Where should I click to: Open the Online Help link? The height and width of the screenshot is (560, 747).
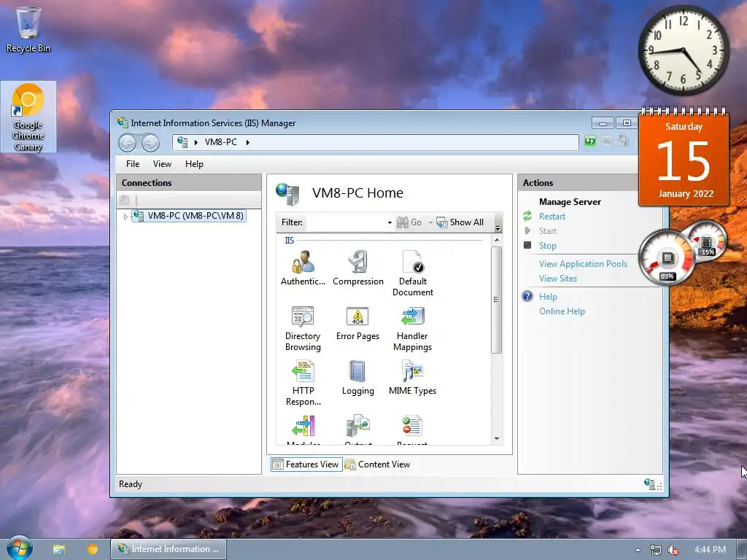click(x=562, y=311)
